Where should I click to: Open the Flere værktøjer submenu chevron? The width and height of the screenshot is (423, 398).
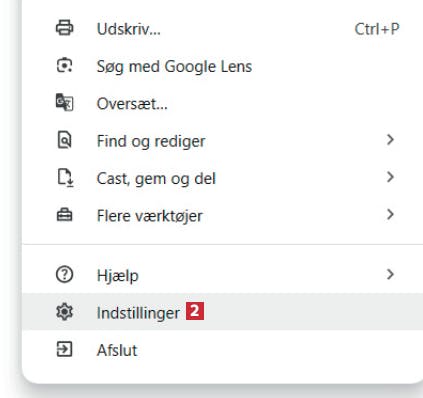[x=390, y=215]
